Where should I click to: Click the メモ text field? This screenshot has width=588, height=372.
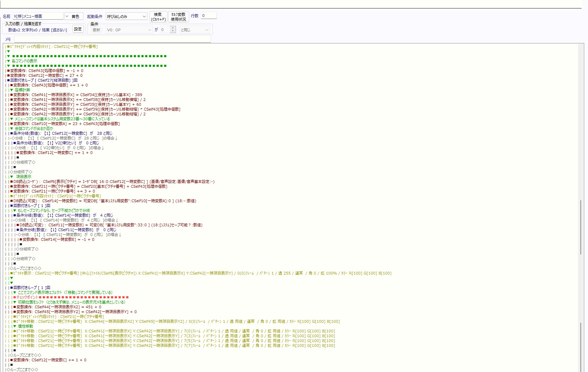point(112,39)
